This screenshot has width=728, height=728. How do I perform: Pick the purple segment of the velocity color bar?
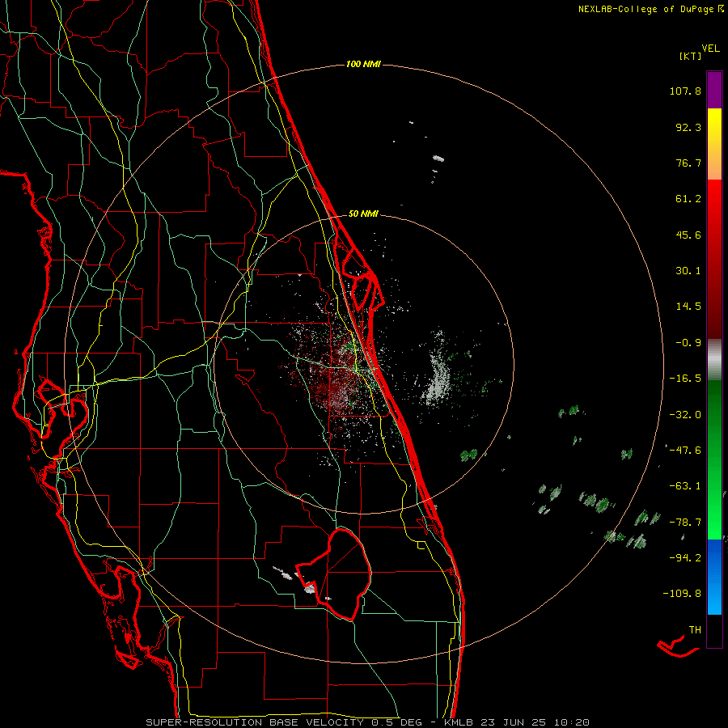714,91
